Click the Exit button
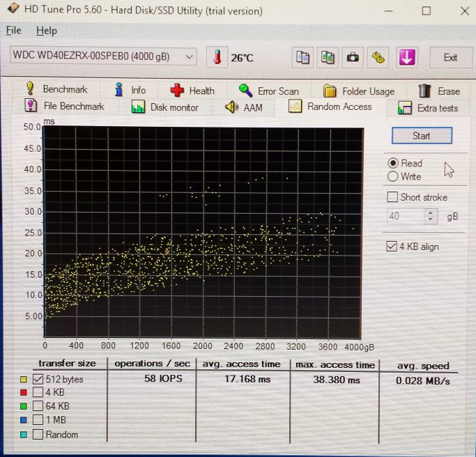The image size is (476, 457). click(x=451, y=57)
